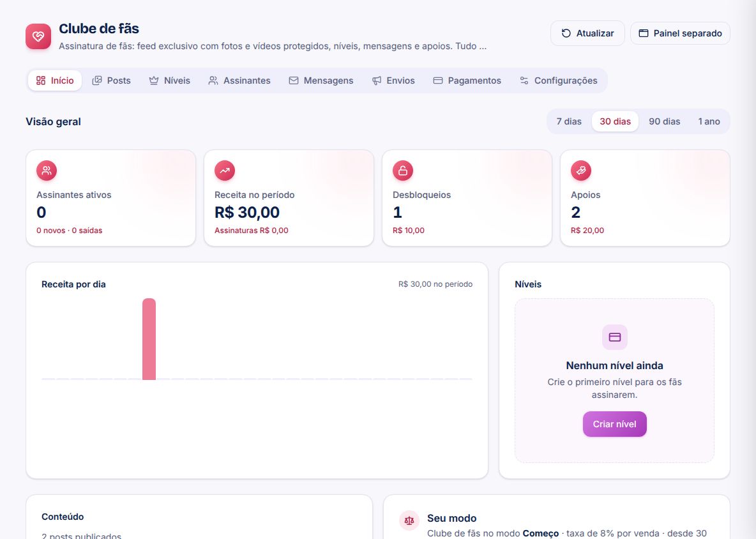The image size is (756, 539).
Task: Choose the 1 ano range
Action: (709, 121)
